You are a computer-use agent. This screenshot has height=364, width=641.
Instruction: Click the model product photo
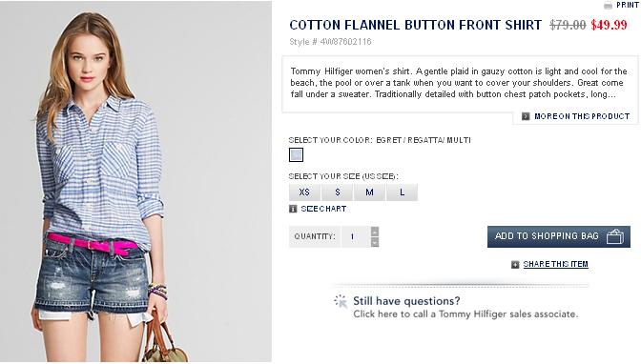click(135, 181)
